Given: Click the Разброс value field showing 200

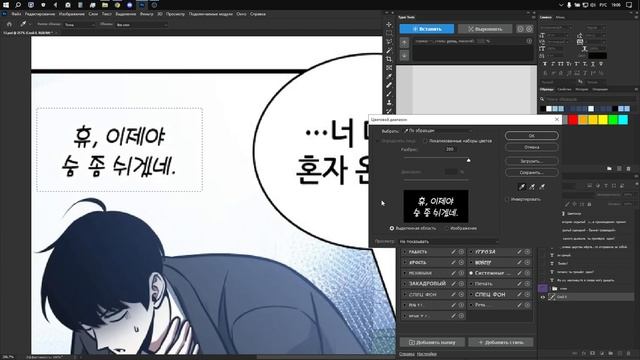Looking at the screenshot, I should coord(450,149).
